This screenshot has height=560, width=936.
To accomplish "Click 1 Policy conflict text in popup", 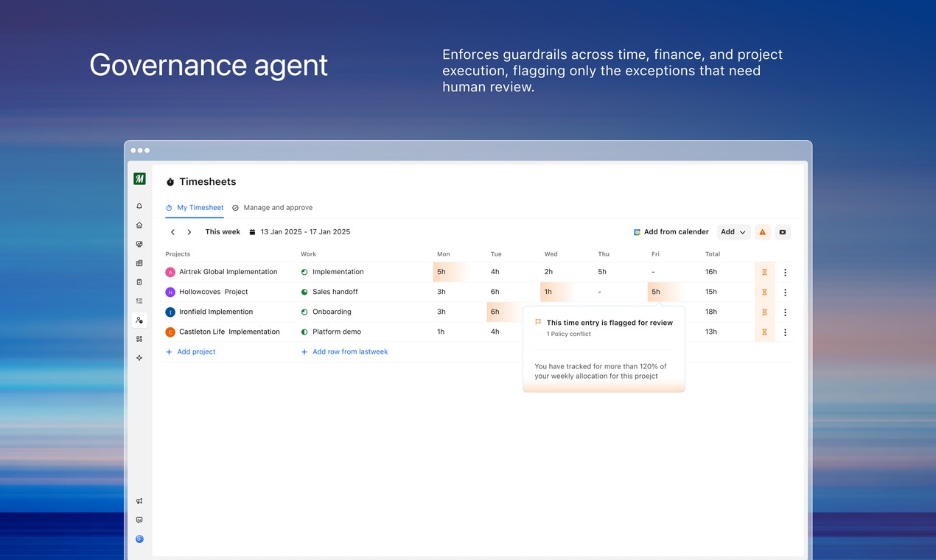I will (x=569, y=335).
